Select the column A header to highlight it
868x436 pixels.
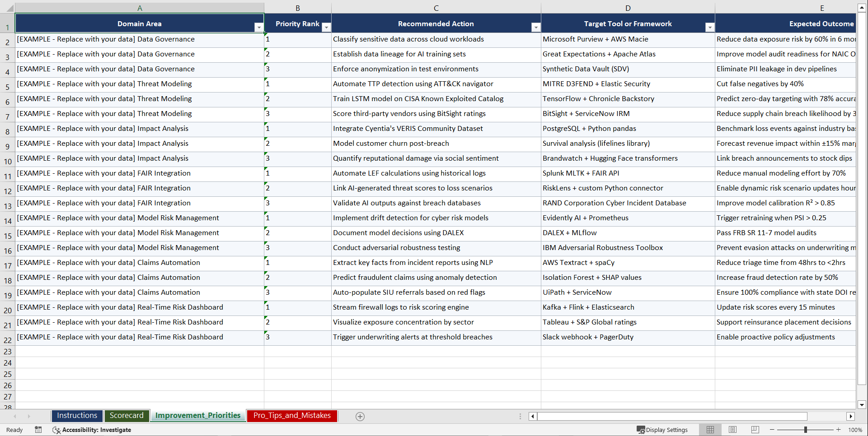[140, 8]
